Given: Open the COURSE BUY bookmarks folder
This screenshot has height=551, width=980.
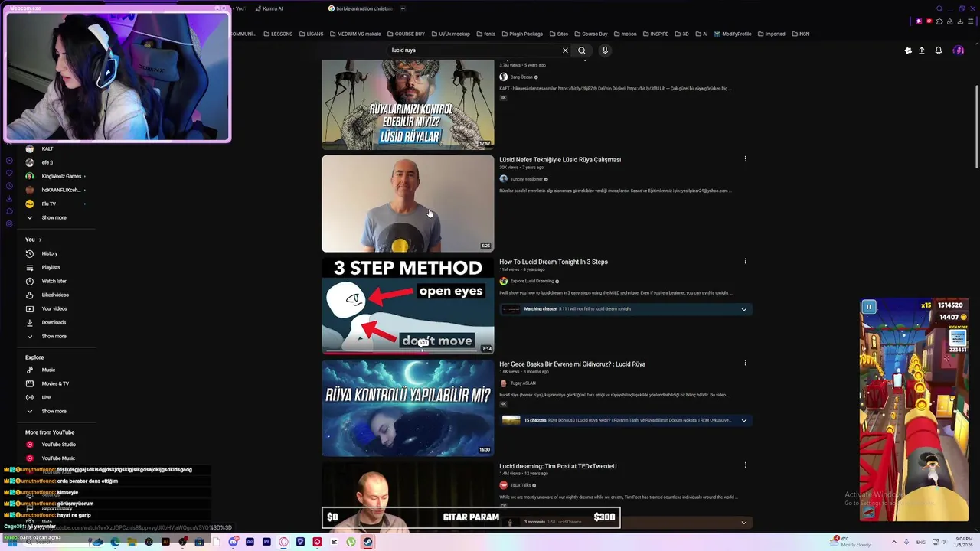Looking at the screenshot, I should coord(406,34).
